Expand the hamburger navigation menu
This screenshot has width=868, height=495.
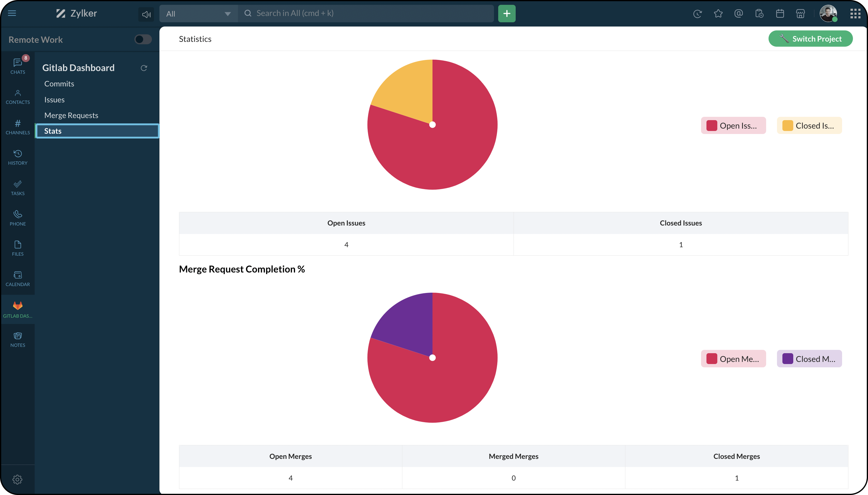[12, 13]
